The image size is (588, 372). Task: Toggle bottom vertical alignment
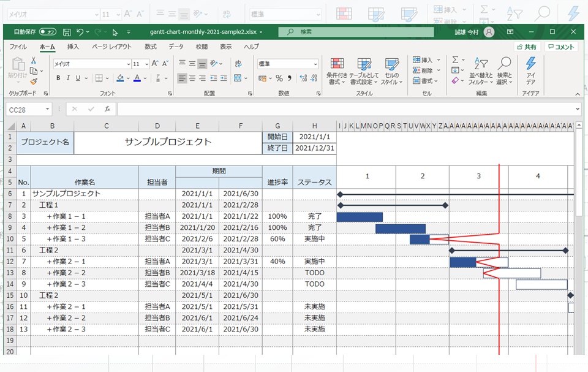pyautogui.click(x=202, y=64)
